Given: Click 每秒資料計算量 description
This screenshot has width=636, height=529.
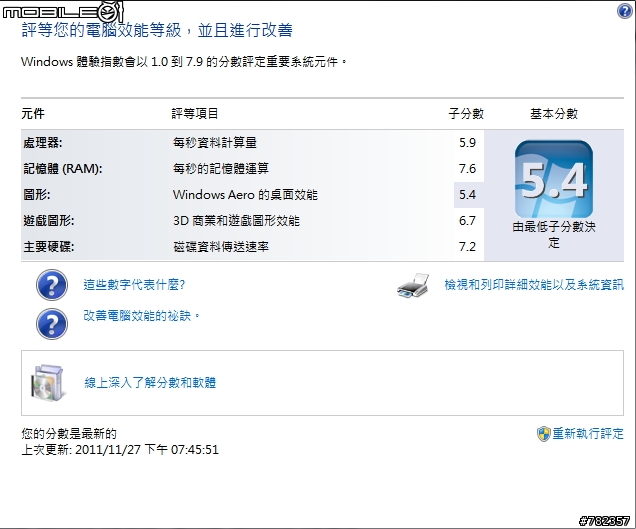Looking at the screenshot, I should 215,143.
